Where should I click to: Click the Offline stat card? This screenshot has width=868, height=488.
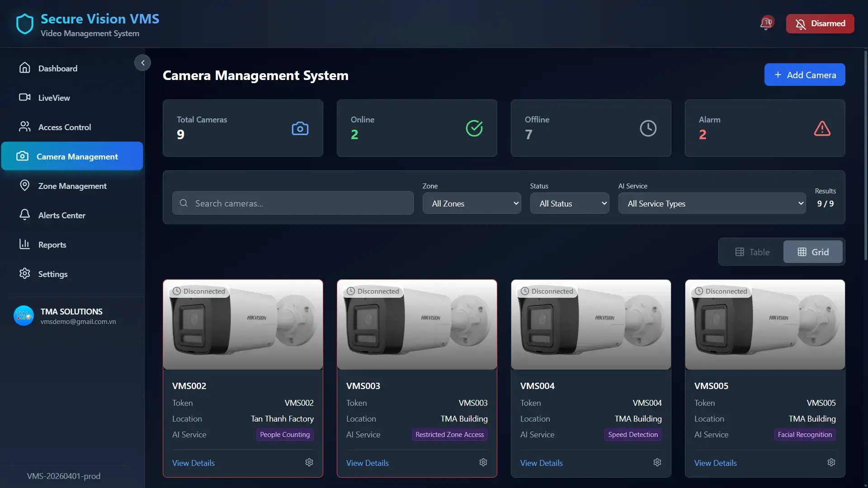point(591,128)
